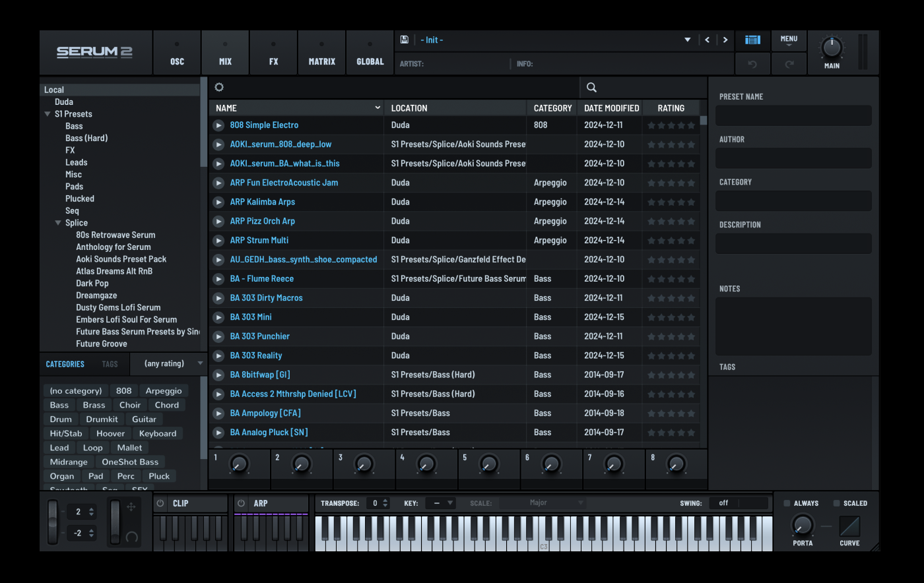Play preview for BA 8bitfwap [GI]
The image size is (924, 583).
[x=218, y=375]
